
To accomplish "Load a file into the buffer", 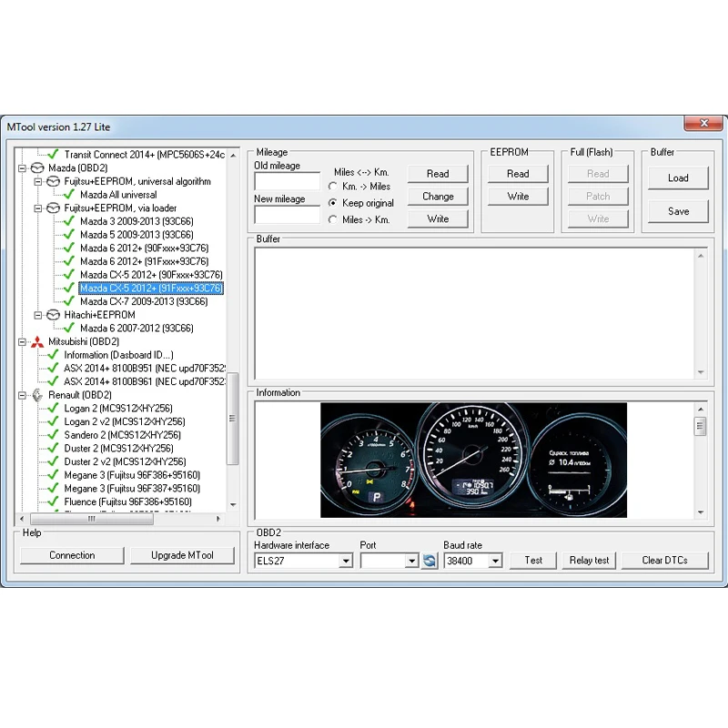I will point(678,177).
